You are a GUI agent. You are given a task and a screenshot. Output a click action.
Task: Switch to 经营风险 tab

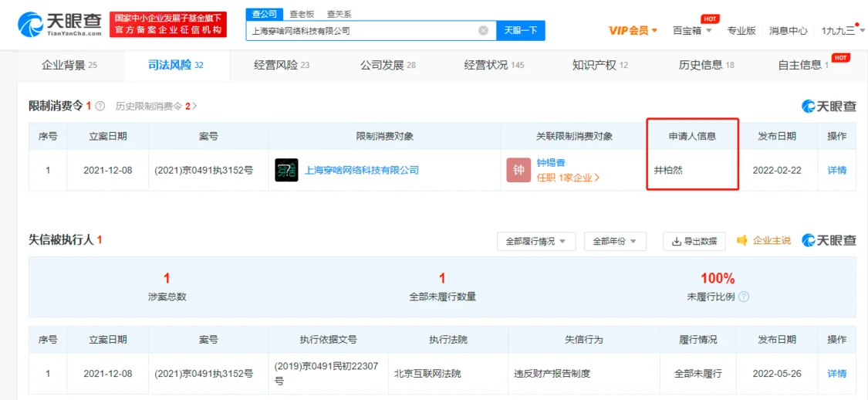[282, 66]
